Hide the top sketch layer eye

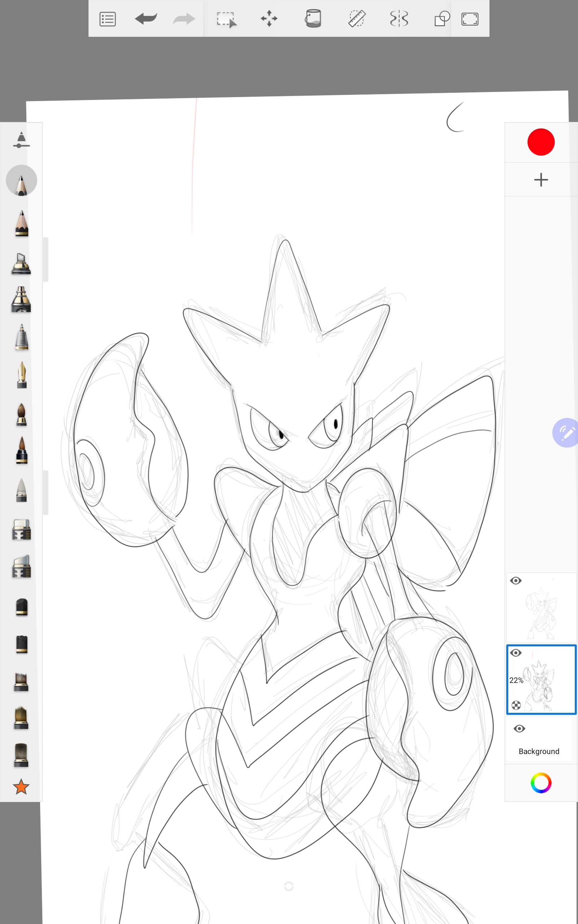pyautogui.click(x=516, y=581)
